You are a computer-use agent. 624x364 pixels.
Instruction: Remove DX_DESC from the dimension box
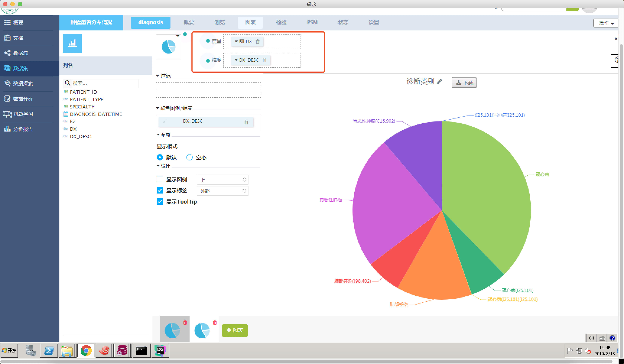pos(264,60)
